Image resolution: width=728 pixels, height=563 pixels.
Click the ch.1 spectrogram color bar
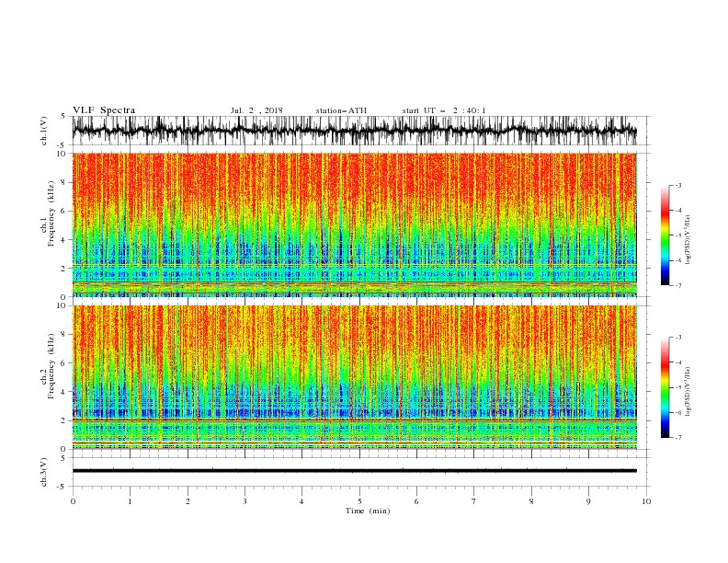pyautogui.click(x=665, y=236)
